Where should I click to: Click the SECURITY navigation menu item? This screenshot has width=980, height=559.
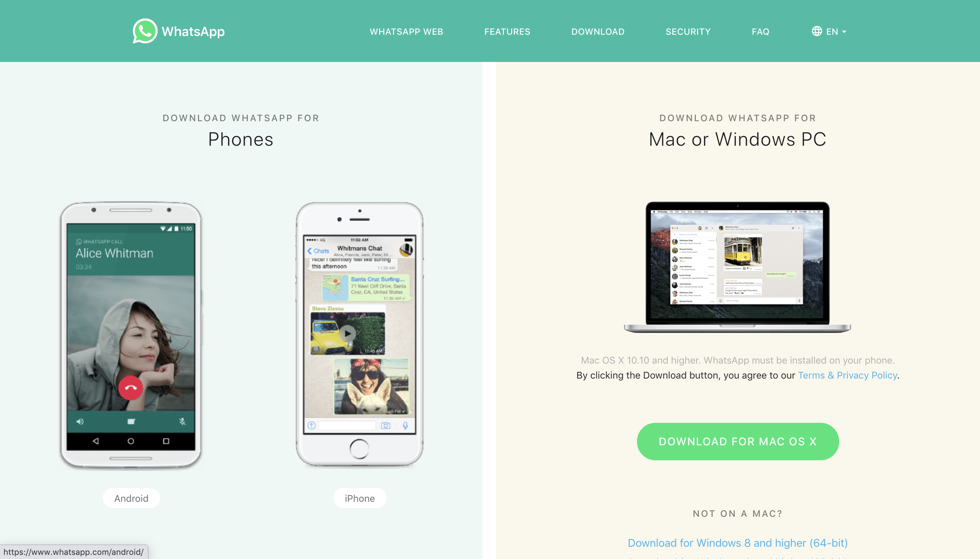[687, 31]
